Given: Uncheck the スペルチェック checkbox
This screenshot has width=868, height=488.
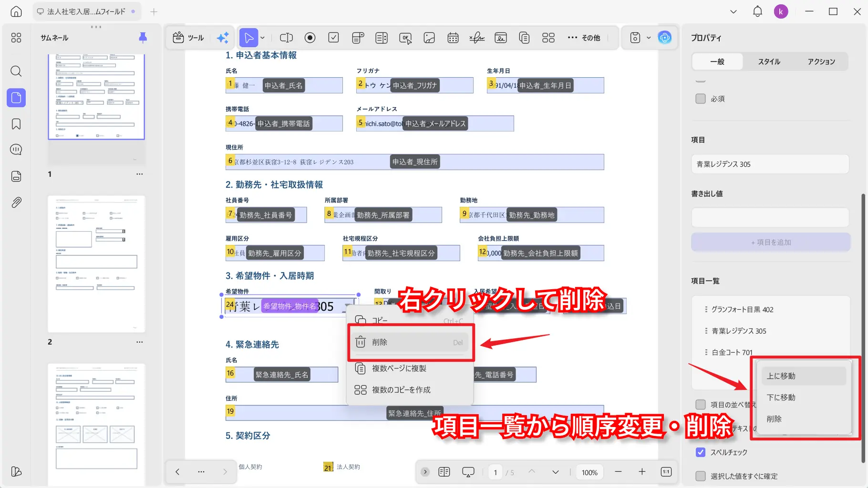Looking at the screenshot, I should click(701, 452).
